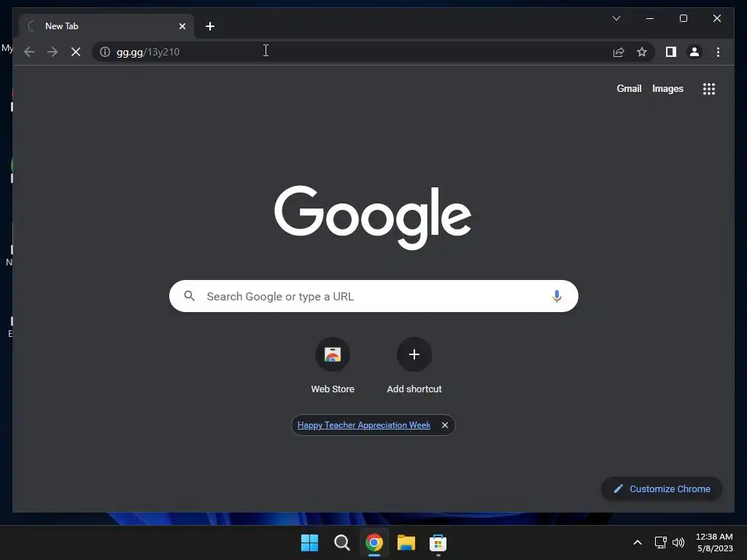Start voice search with microphone
Image resolution: width=747 pixels, height=560 pixels.
(557, 296)
